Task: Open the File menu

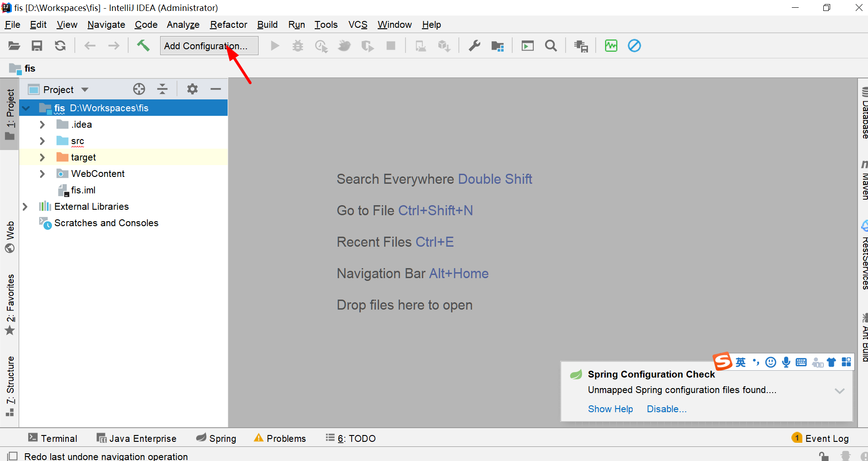Action: click(12, 25)
